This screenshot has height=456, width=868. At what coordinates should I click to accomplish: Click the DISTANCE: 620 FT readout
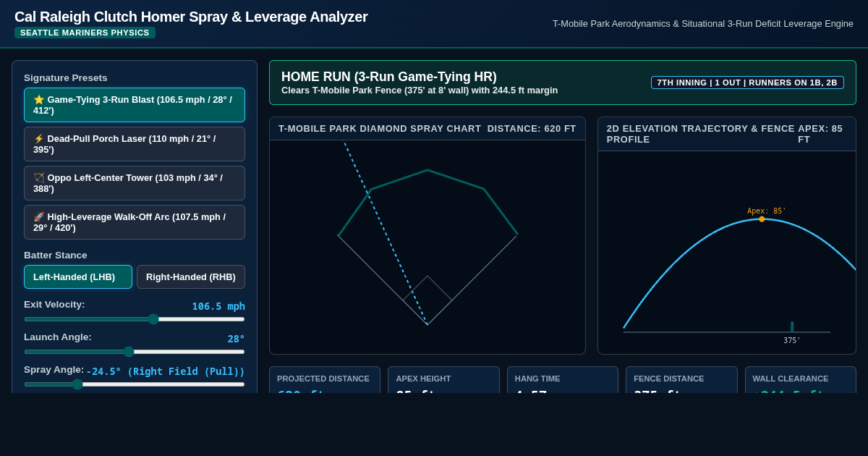[532, 129]
